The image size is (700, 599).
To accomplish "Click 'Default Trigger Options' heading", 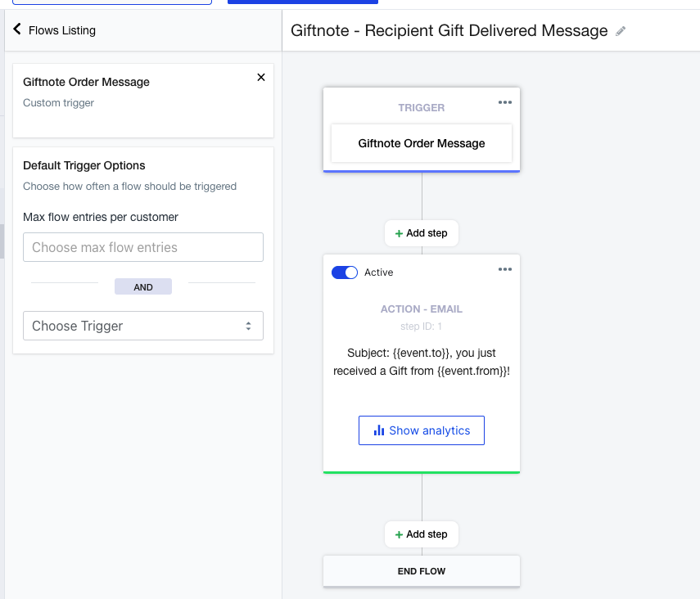I will (84, 165).
